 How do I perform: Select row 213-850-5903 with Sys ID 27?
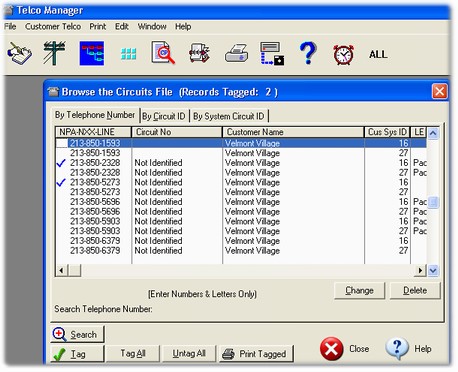tap(241, 231)
